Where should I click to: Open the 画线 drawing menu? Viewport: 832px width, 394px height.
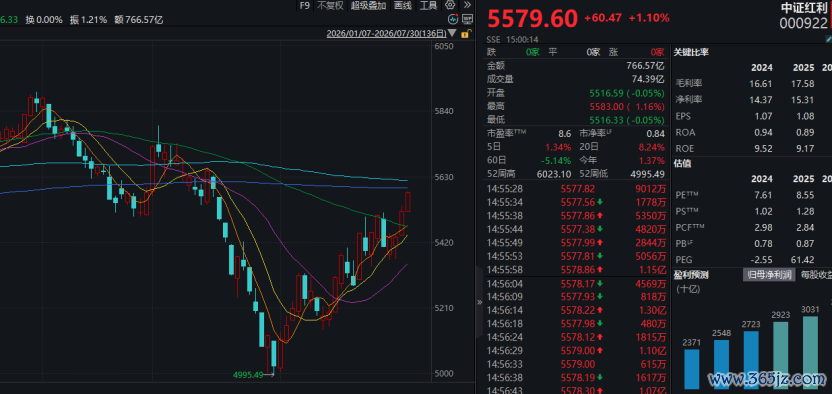point(403,5)
